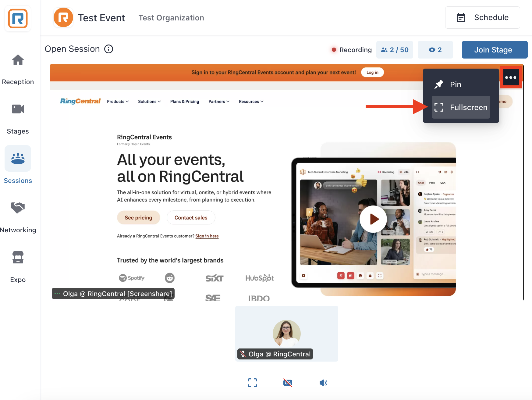
Task: Expand the Resources dropdown
Action: 251,102
